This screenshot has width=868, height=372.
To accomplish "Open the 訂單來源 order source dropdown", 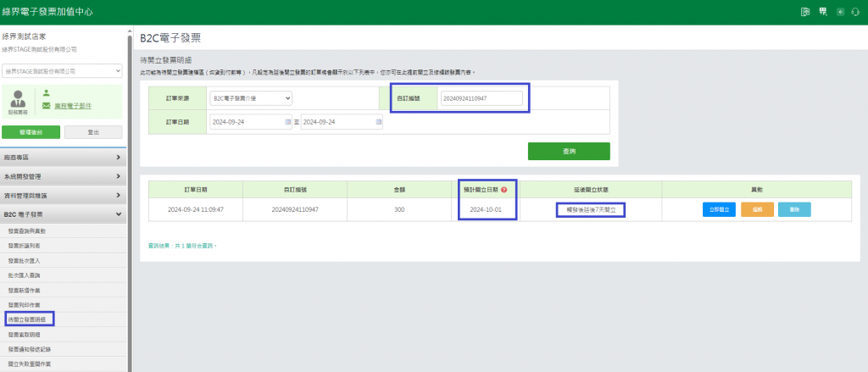I will [251, 98].
